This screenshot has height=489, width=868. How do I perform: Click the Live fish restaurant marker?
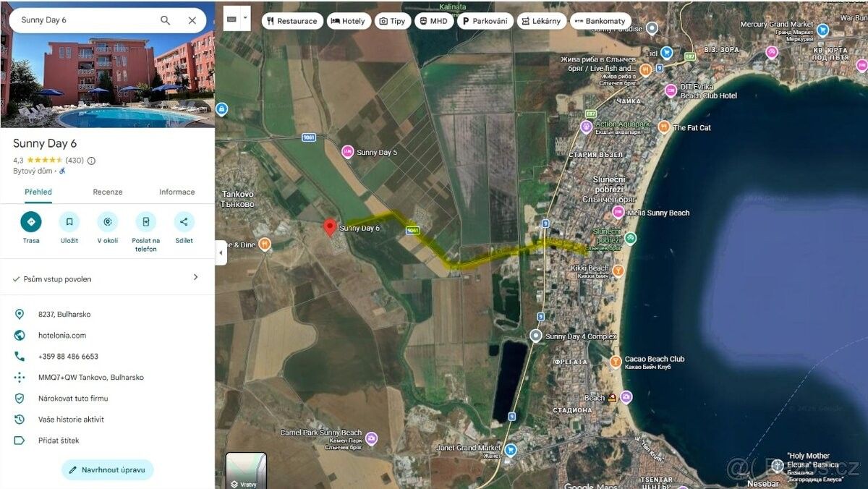click(645, 69)
